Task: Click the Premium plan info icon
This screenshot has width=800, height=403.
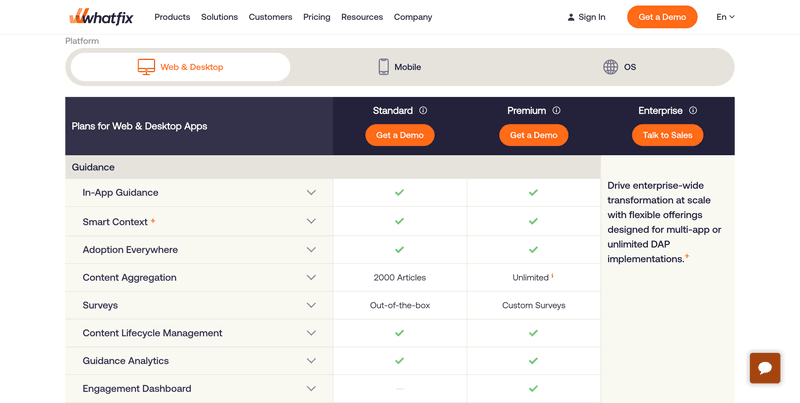Action: click(556, 111)
